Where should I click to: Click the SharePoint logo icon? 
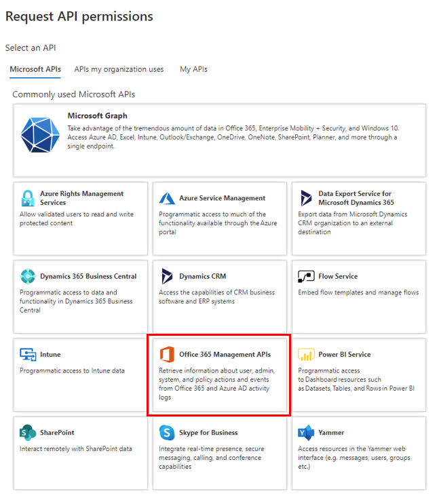[x=28, y=433]
